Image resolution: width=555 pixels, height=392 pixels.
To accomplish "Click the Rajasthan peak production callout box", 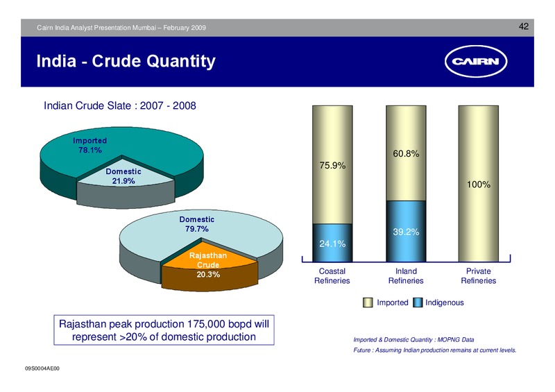I will pyautogui.click(x=164, y=330).
